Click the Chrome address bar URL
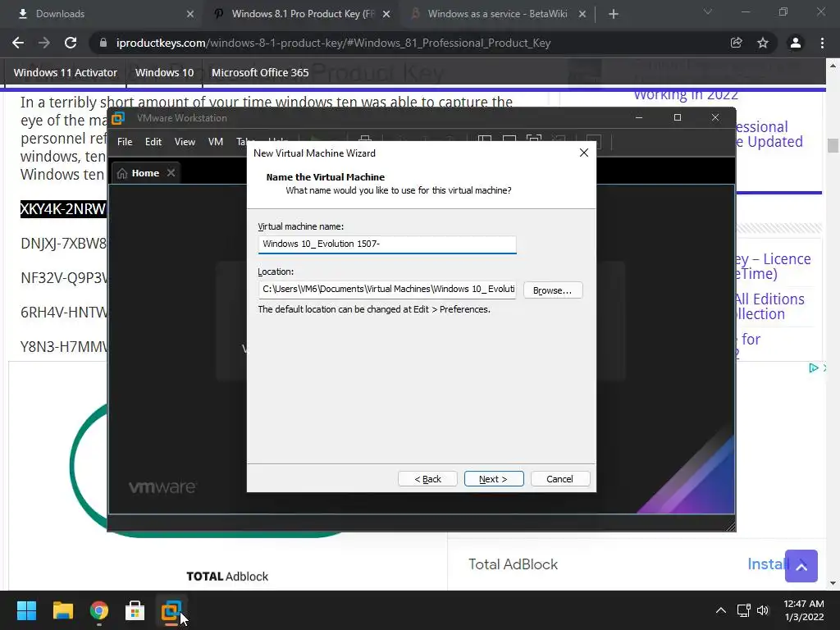840x630 pixels. [x=333, y=43]
